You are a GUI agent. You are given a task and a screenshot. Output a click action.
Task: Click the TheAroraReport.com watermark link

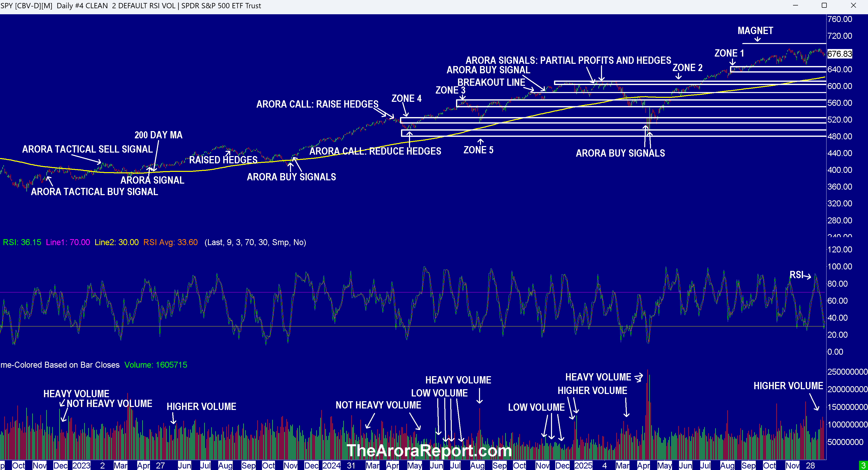pos(429,450)
